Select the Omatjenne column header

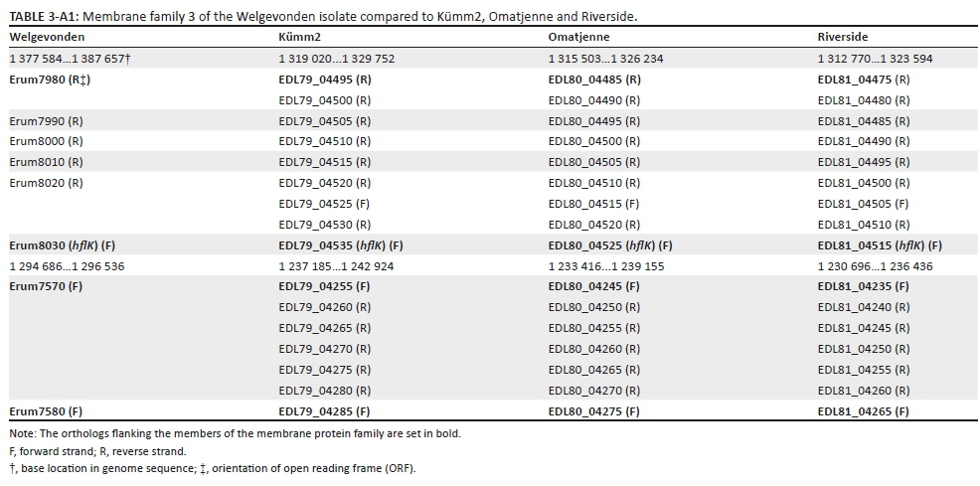pyautogui.click(x=581, y=37)
